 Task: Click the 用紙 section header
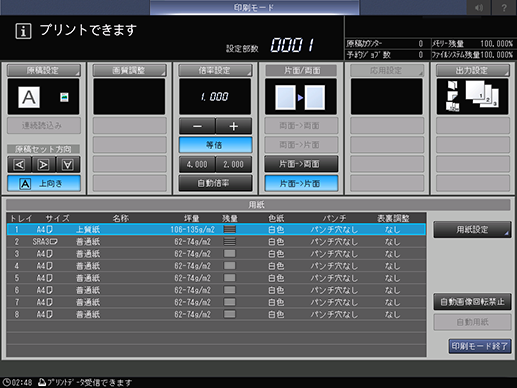tap(258, 204)
